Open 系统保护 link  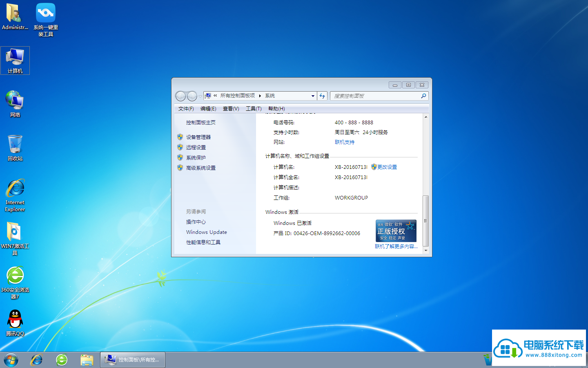tap(196, 157)
